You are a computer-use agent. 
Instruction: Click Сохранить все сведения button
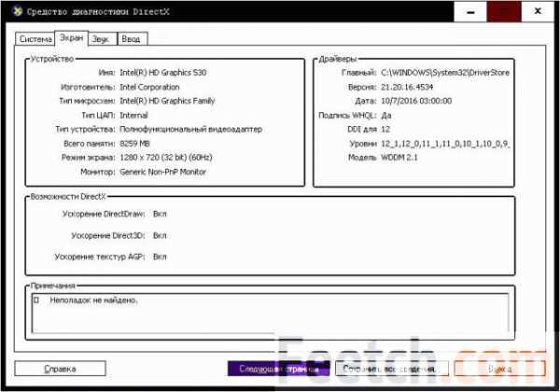click(x=391, y=369)
